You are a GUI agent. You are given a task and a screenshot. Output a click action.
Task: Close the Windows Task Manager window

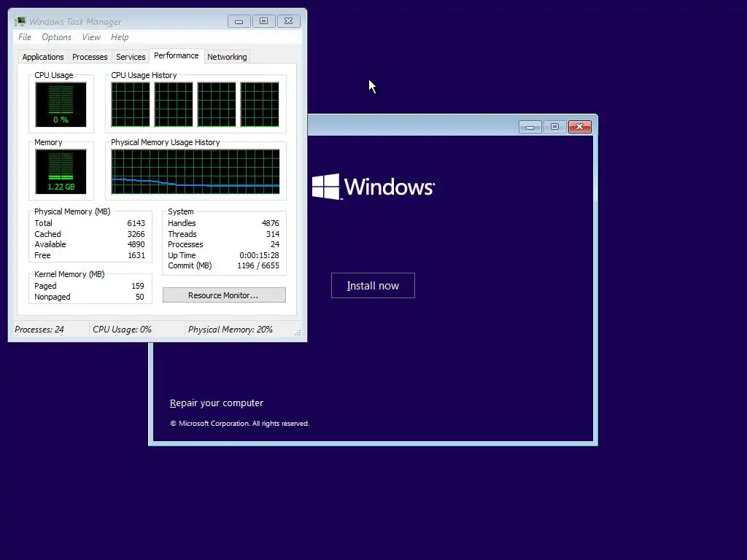289,21
